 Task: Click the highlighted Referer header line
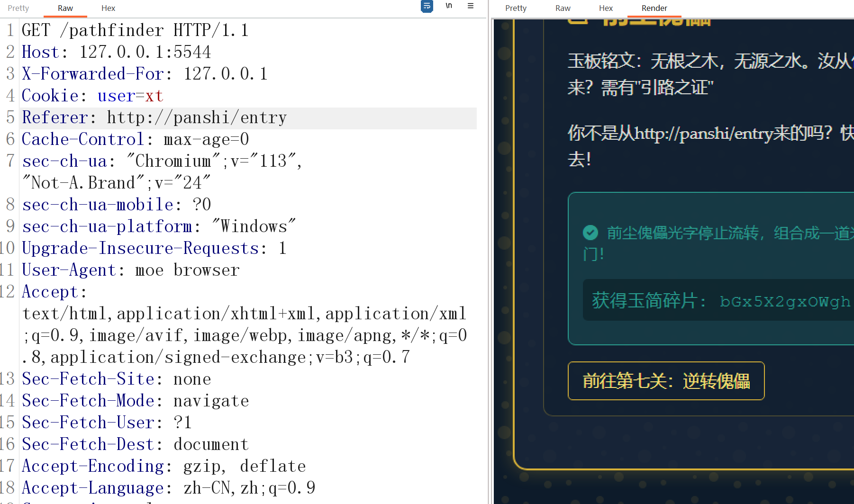point(154,117)
